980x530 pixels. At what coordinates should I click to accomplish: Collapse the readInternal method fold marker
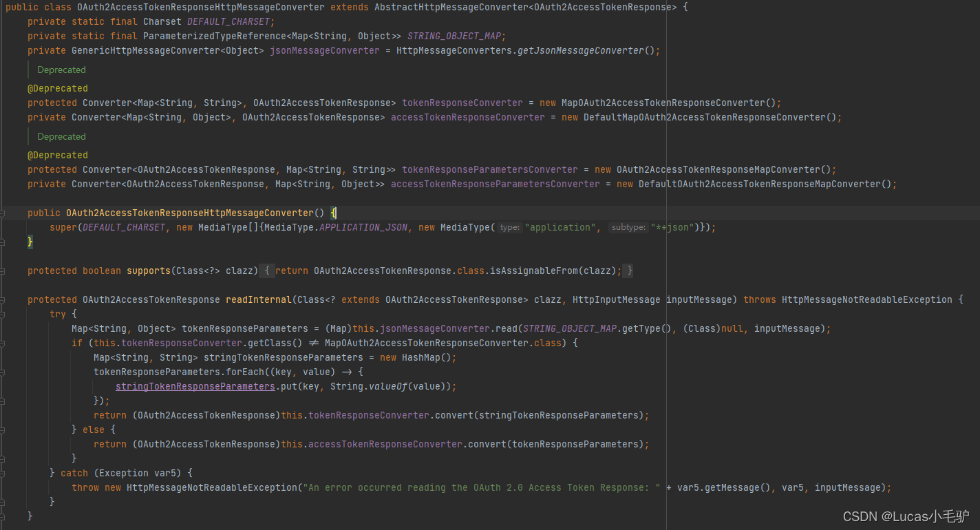pos(3,300)
